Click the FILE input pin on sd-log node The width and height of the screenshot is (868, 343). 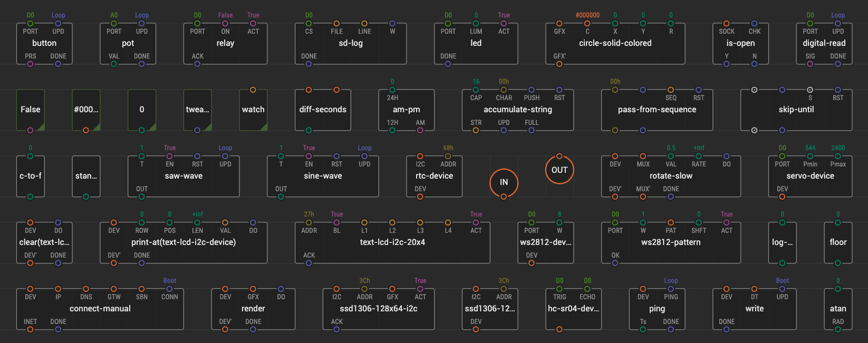coord(337,23)
